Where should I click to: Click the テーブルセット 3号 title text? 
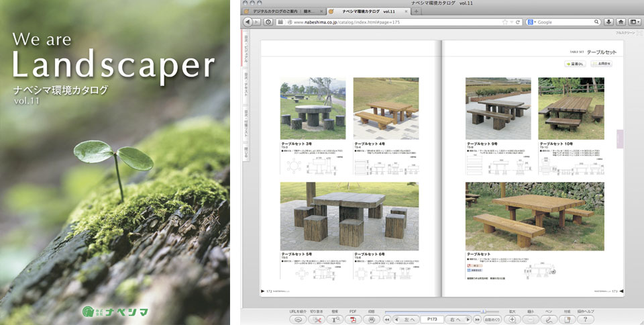[x=297, y=144]
